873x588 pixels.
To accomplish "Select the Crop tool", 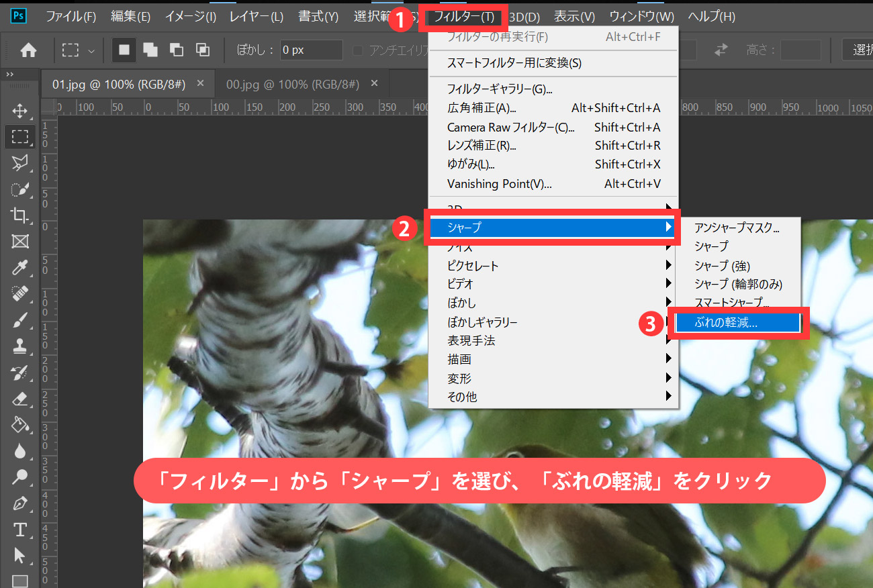I will (x=19, y=215).
